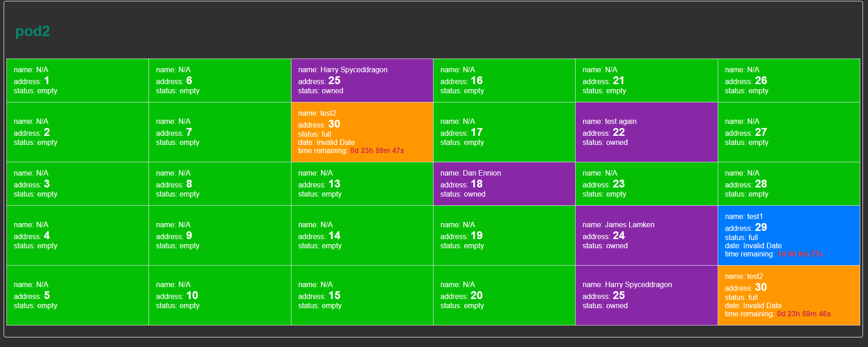
Task: Click the empty cell address 17
Action: 504,132
